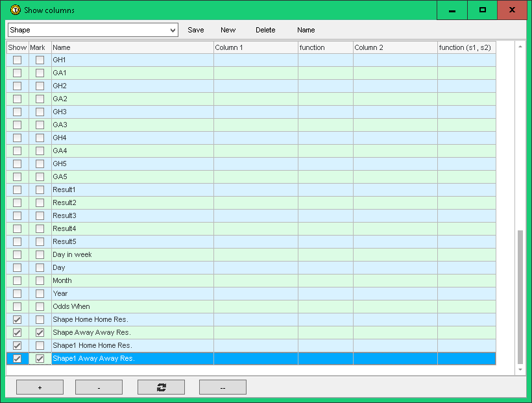This screenshot has height=403, width=532.
Task: Check Mark box for Shape1 Home Home Res.
Action: click(40, 345)
